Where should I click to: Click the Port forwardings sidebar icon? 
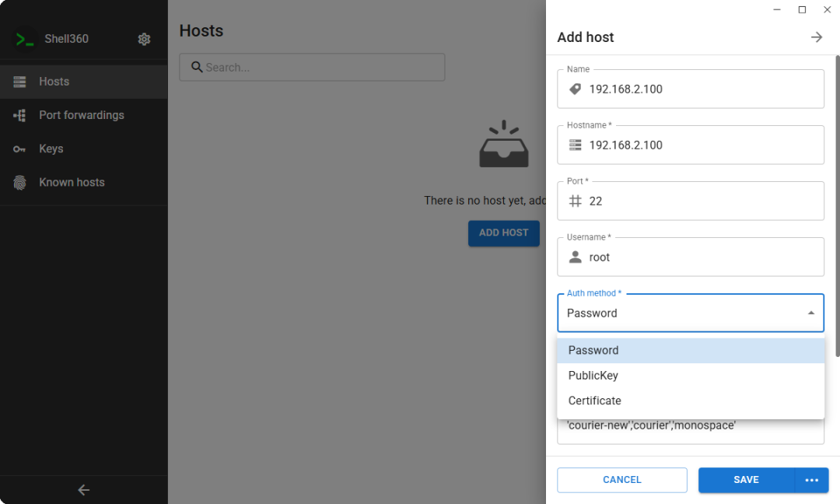click(x=20, y=115)
